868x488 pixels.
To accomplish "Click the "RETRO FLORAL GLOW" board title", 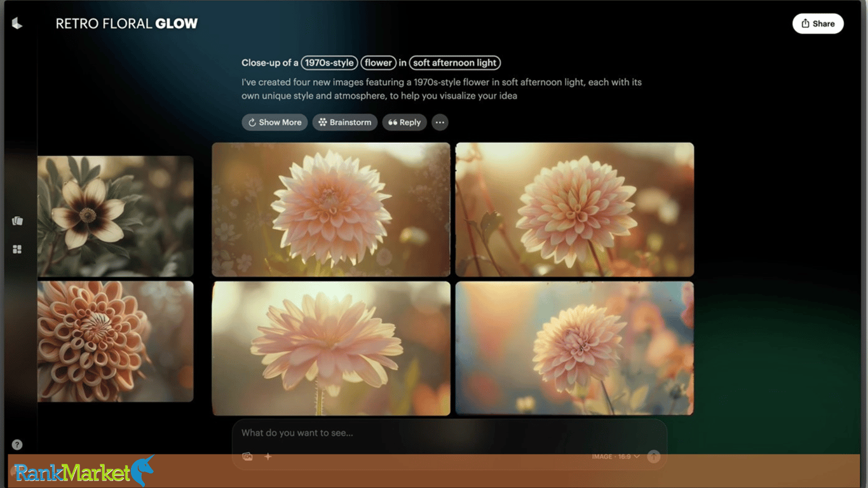I will (127, 24).
